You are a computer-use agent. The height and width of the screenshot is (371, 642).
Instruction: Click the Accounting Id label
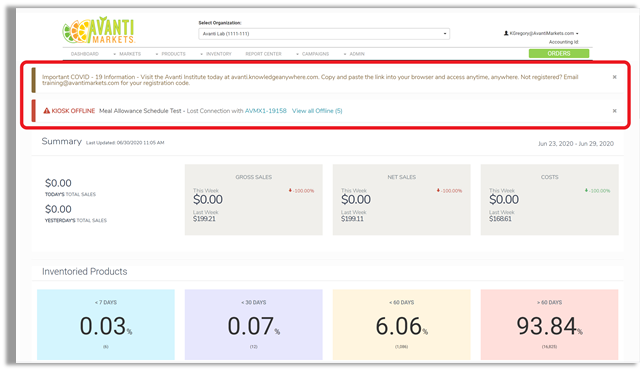pyautogui.click(x=564, y=42)
